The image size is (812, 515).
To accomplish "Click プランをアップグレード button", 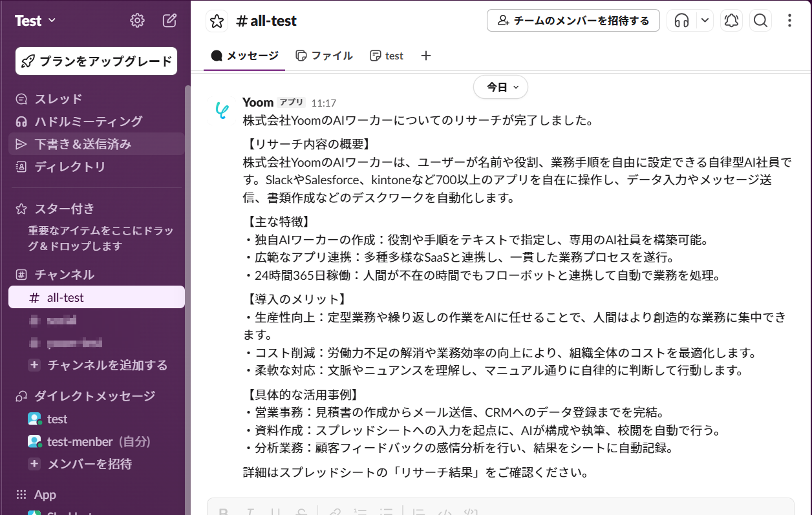I will 96,61.
